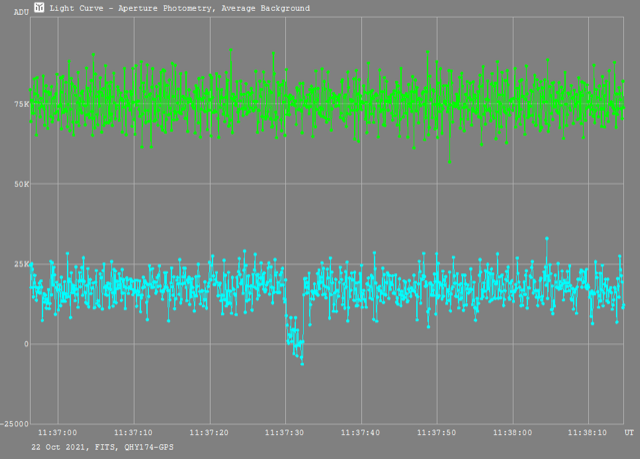Viewport: 640px width, 459px height.
Task: Click the 25K y-axis label
Action: pyautogui.click(x=22, y=264)
